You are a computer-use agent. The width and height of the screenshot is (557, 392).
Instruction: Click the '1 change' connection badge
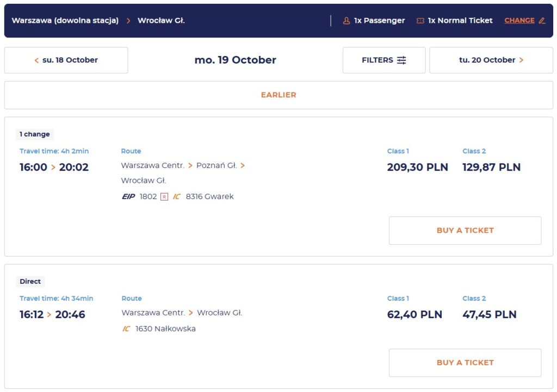[34, 134]
